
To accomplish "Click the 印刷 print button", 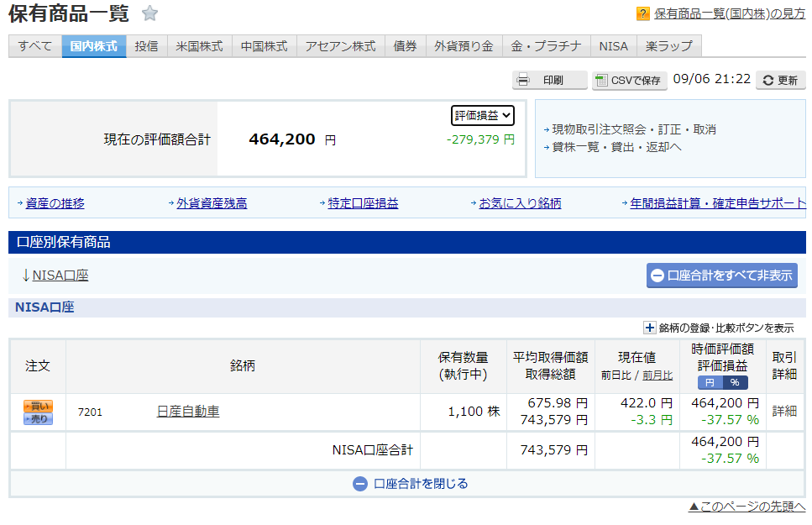I will [x=550, y=80].
